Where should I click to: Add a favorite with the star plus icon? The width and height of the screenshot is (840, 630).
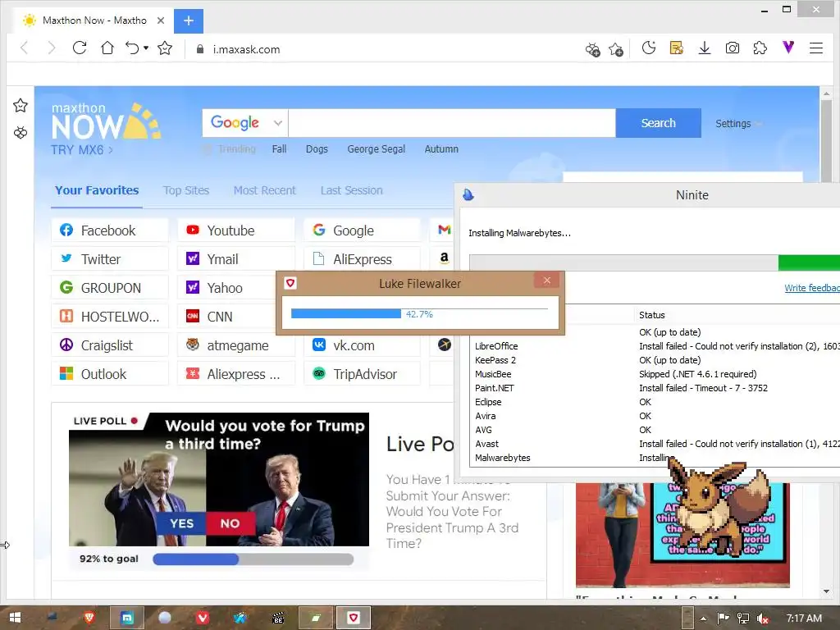point(615,49)
